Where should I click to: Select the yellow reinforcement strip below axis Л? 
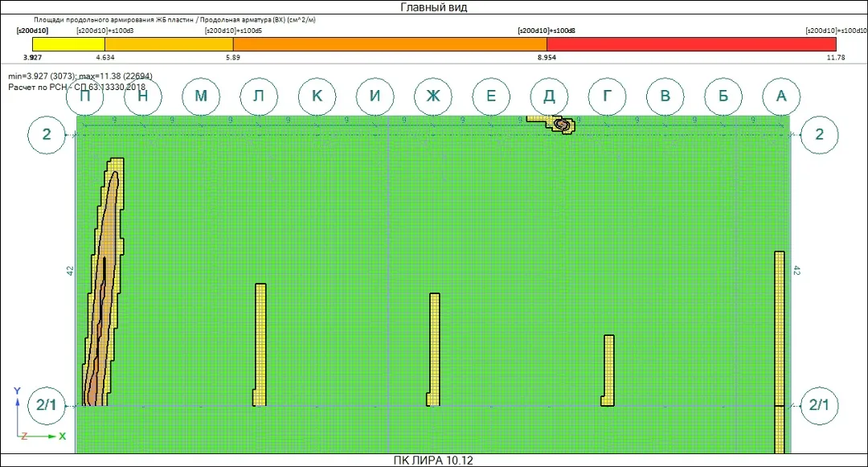pyautogui.click(x=260, y=344)
